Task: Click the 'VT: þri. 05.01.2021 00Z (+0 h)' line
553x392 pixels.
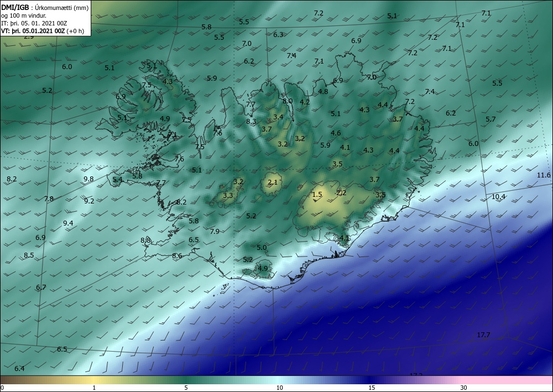Action: [x=43, y=31]
